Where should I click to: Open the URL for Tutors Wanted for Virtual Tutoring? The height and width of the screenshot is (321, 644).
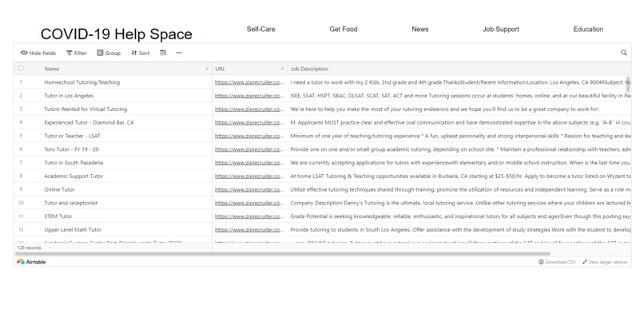point(249,109)
